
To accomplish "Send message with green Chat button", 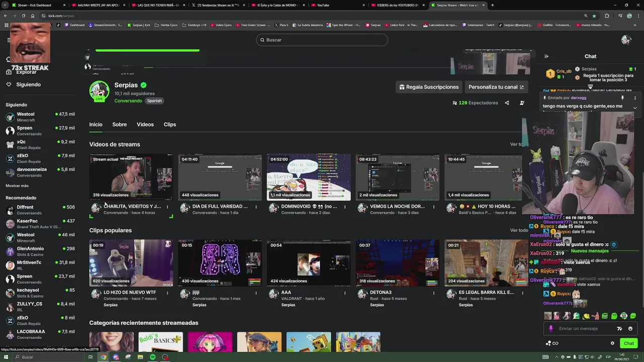I will 629,343.
